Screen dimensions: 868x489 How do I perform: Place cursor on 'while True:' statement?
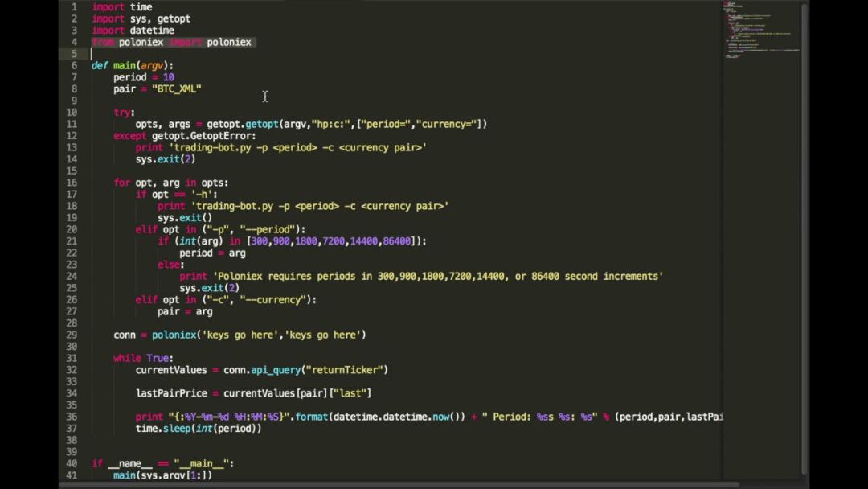coord(143,358)
